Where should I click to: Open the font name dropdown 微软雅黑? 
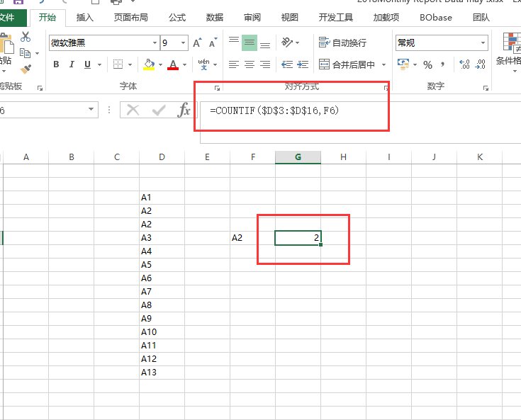point(155,42)
